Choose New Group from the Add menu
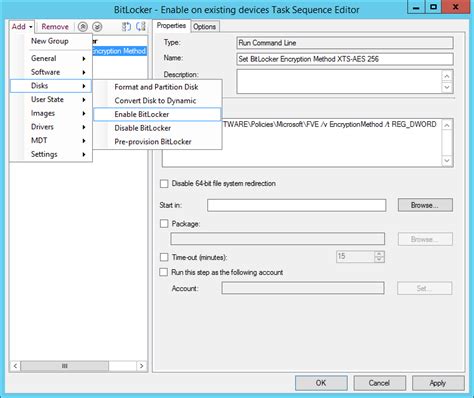The height and width of the screenshot is (398, 474). (x=50, y=41)
